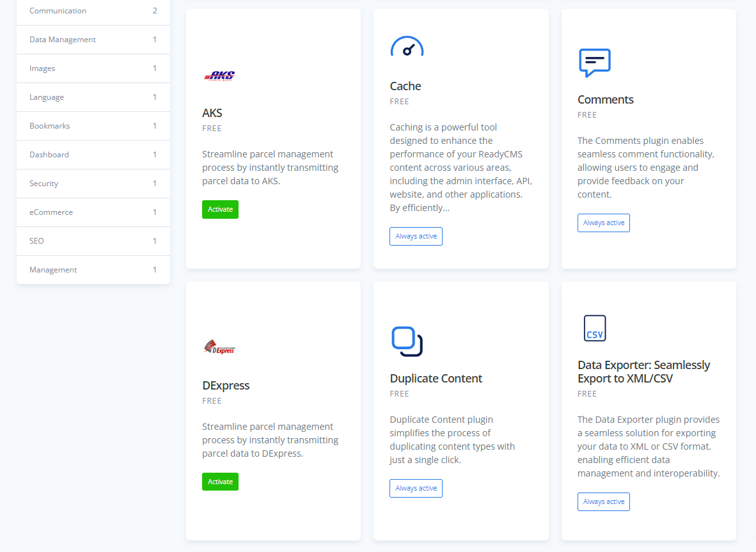Choose the Language category
This screenshot has width=756, height=552.
93,97
